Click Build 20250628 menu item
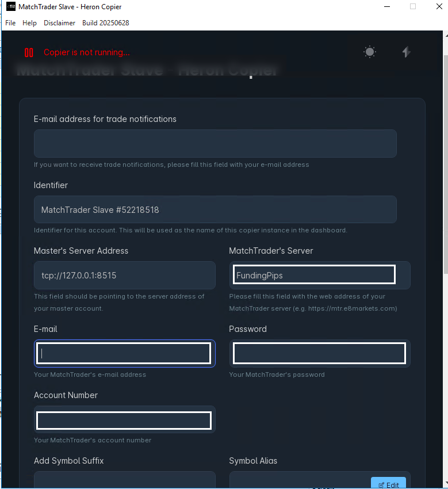 [x=105, y=23]
